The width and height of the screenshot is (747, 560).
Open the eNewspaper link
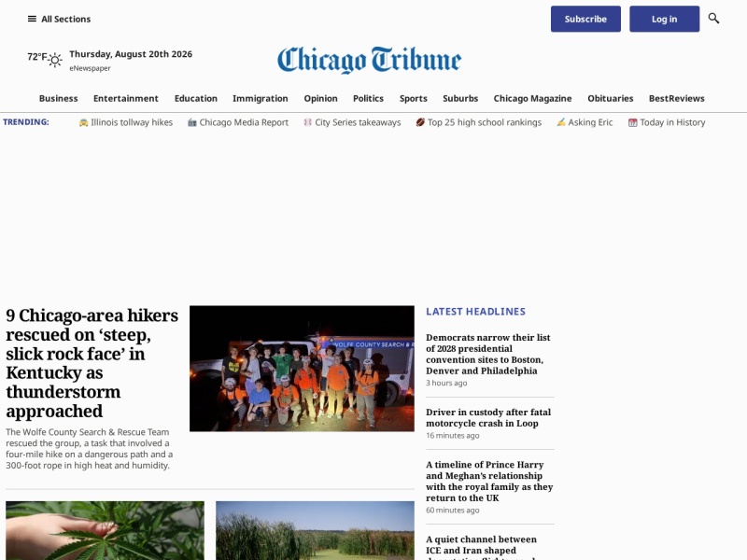click(x=90, y=68)
